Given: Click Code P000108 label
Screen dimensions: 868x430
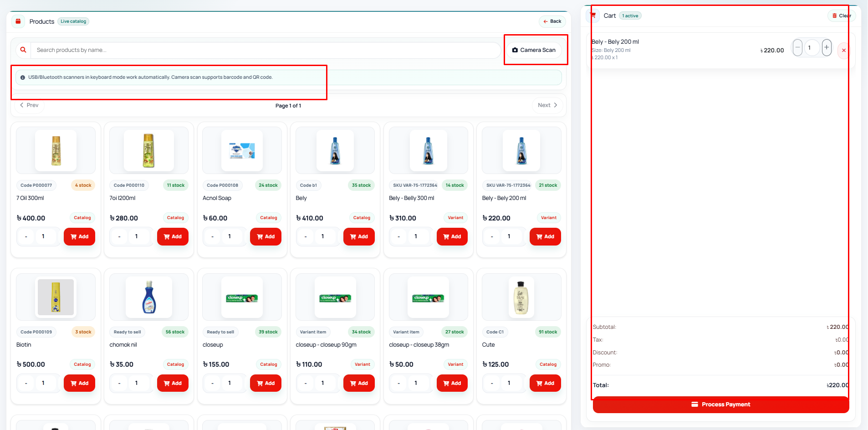Looking at the screenshot, I should tap(222, 185).
